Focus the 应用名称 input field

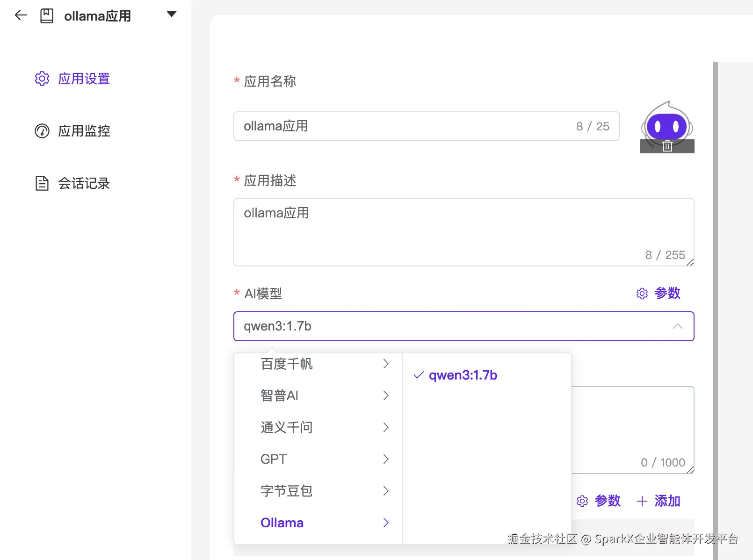(426, 126)
